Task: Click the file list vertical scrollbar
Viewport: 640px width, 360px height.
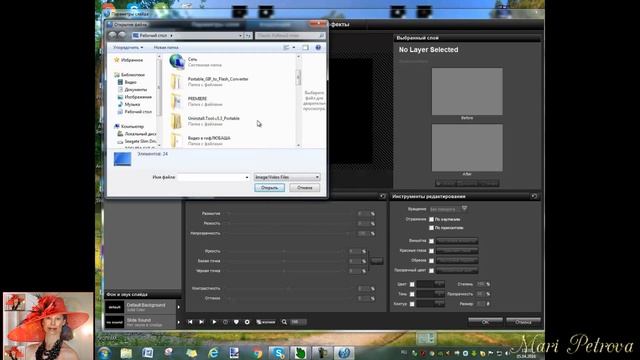Action: (298, 100)
